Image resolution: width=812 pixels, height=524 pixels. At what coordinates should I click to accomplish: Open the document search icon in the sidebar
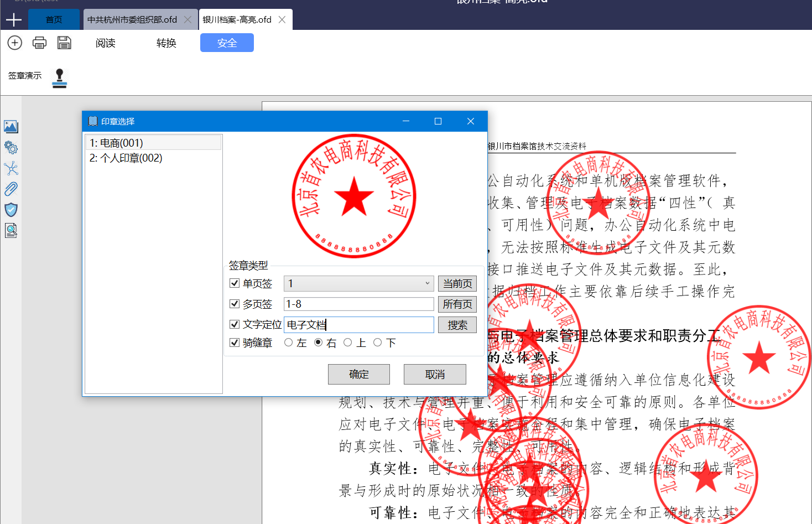(11, 230)
